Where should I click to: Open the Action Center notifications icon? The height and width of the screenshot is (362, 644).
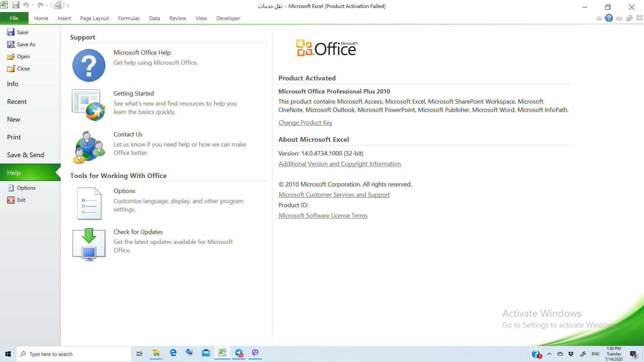pos(633,354)
